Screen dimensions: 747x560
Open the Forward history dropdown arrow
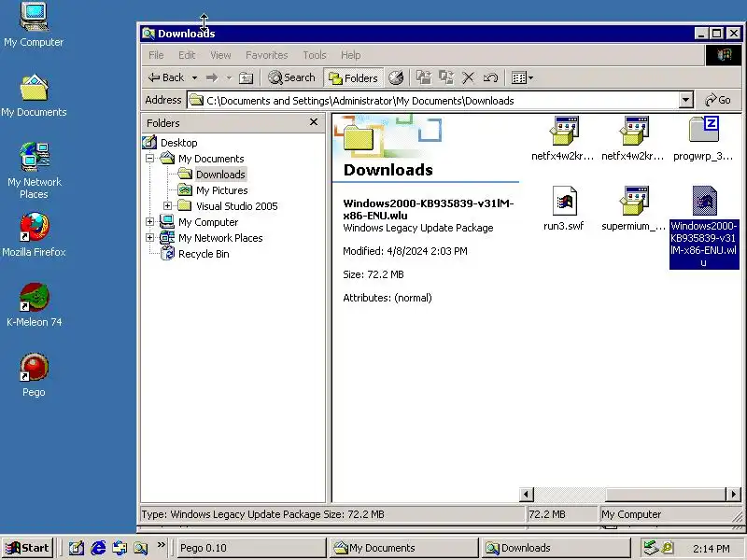[x=229, y=77]
